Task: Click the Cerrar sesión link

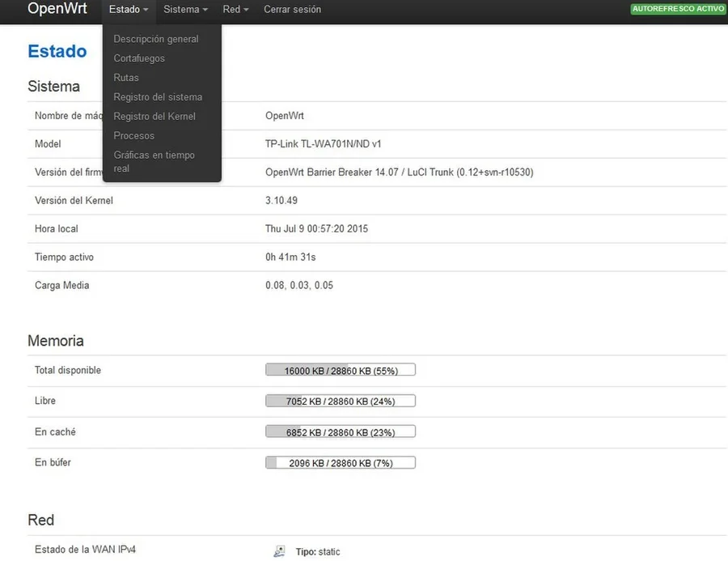Action: [293, 9]
